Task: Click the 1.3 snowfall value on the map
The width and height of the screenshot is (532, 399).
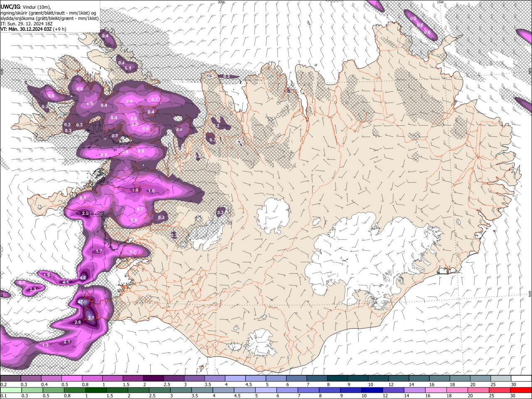Action: [x=46, y=345]
